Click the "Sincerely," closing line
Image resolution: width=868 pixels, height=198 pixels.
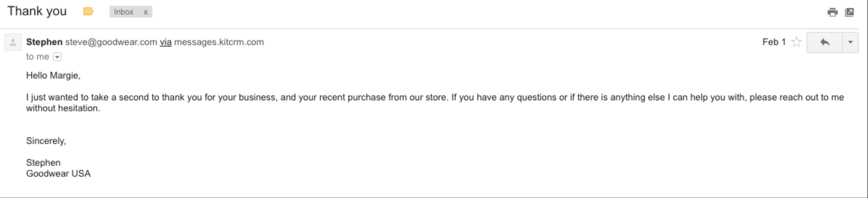(x=46, y=141)
